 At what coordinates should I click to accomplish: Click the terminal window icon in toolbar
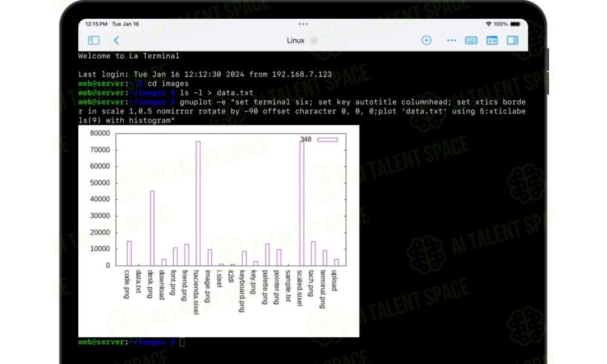pos(492,40)
